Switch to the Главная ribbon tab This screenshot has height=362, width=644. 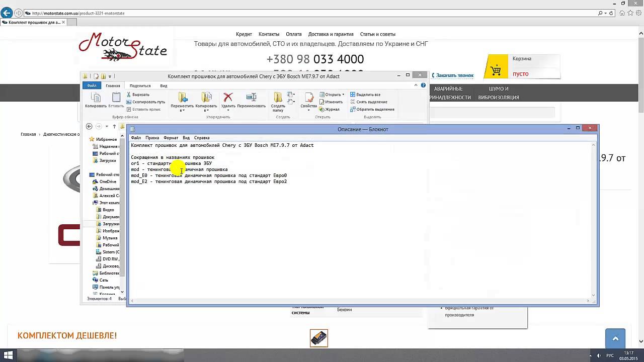click(x=113, y=85)
